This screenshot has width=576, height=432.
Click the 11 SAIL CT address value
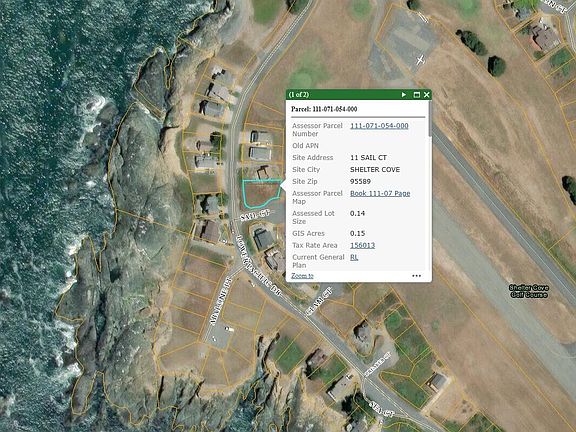coord(368,158)
